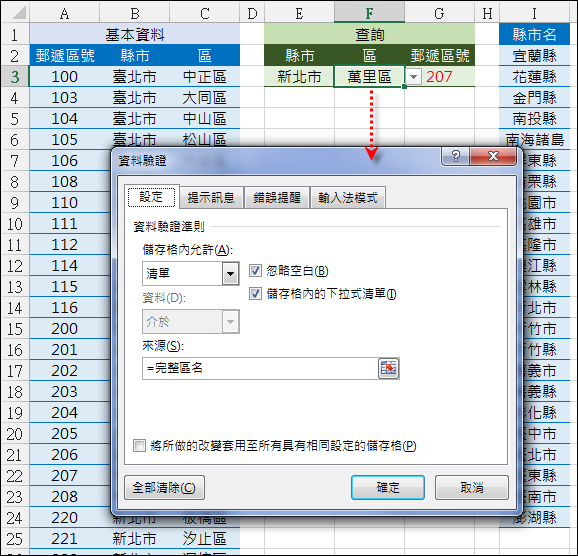Screen dimensions: 578x556
Task: Select column B header
Action: 135,13
